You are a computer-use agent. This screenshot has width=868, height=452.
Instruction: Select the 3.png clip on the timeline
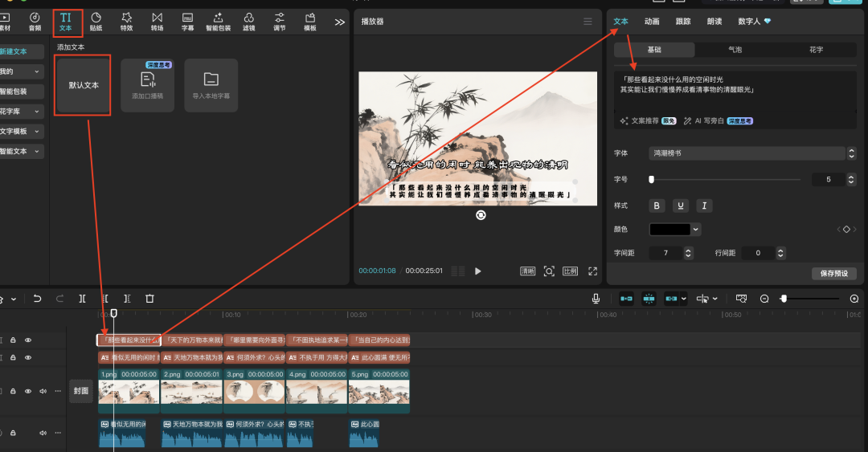[x=253, y=391]
